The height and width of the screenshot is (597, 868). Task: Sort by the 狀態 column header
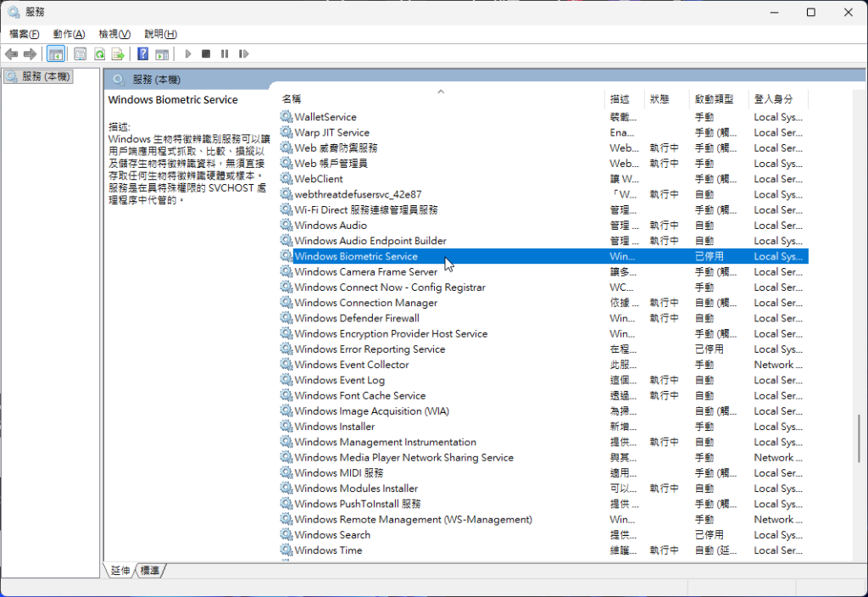(x=659, y=99)
